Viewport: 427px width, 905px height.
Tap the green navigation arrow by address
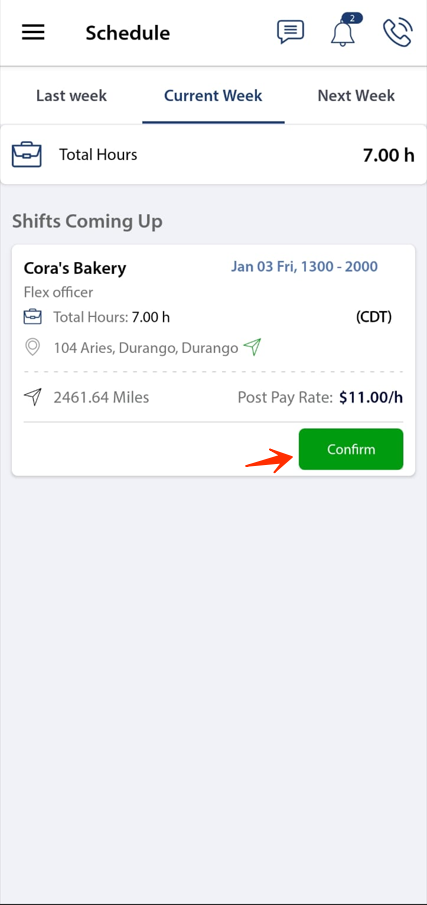point(252,347)
